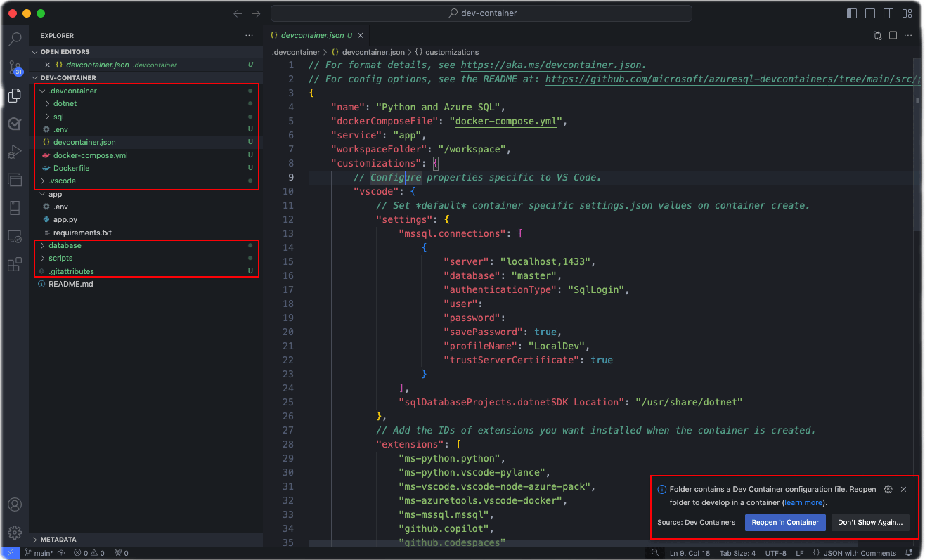Screen dimensions: 925x560
Task: Open Source Control showing 31 pending changes
Action: (15, 67)
